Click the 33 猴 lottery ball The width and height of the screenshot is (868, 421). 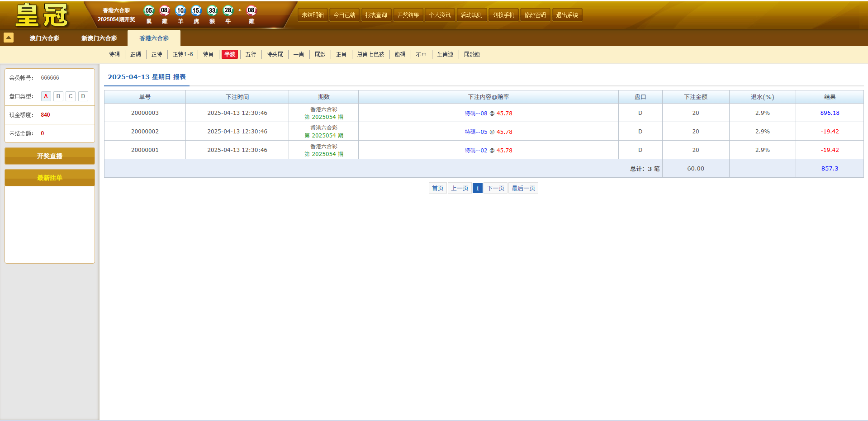pyautogui.click(x=212, y=10)
